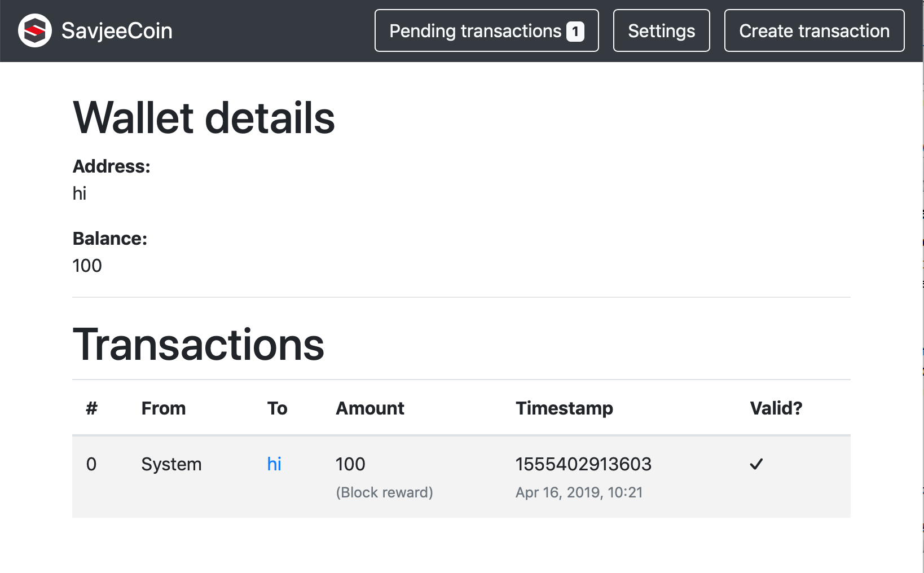Click the SavjeeCoin logo icon

[35, 30]
